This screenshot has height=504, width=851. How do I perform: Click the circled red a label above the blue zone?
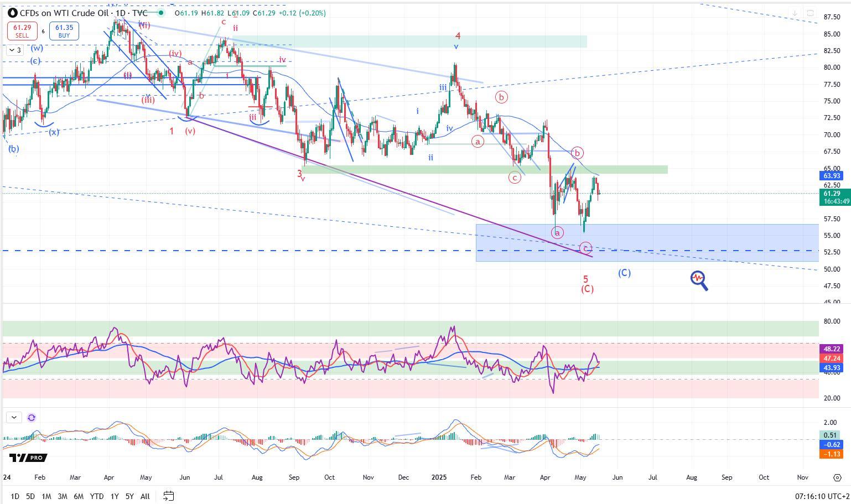click(558, 232)
